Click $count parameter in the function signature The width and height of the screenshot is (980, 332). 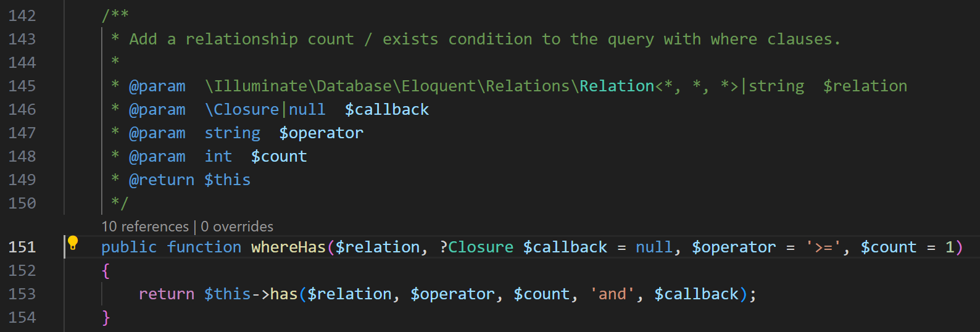[x=889, y=247]
